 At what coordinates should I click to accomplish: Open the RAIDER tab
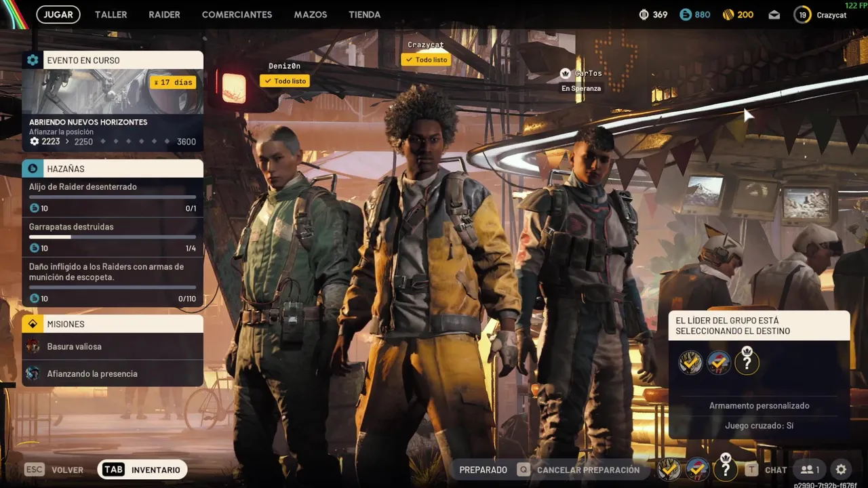coord(164,14)
